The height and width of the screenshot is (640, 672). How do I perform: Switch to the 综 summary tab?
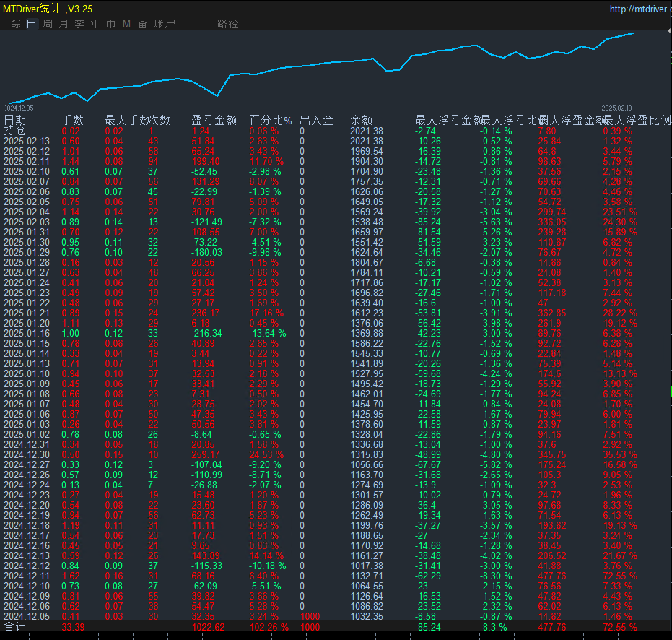pos(16,24)
